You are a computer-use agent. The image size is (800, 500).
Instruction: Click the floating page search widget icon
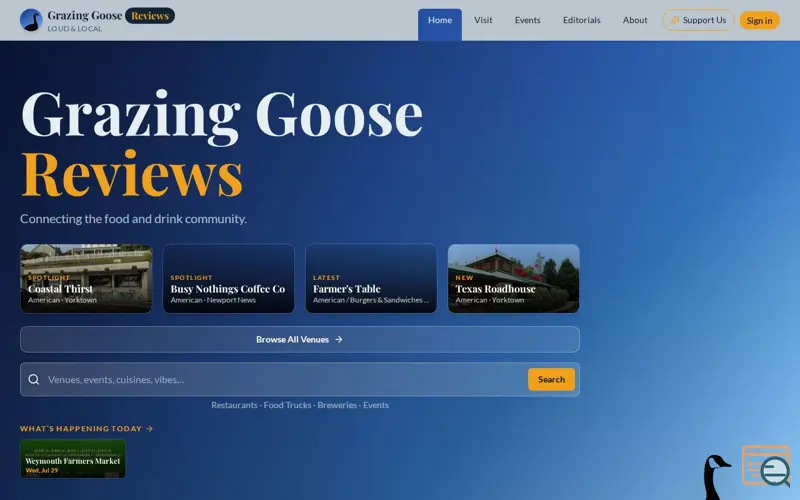(x=766, y=466)
